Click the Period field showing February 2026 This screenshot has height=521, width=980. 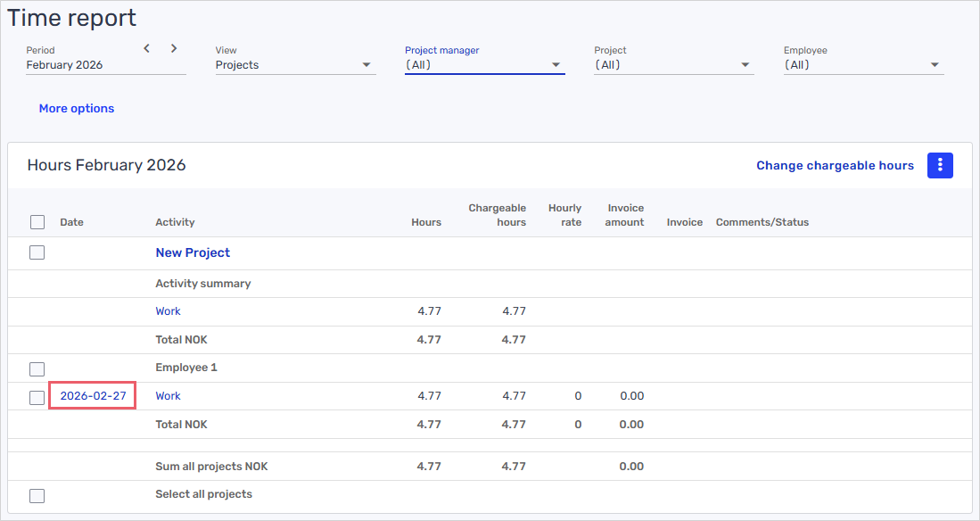pyautogui.click(x=80, y=65)
